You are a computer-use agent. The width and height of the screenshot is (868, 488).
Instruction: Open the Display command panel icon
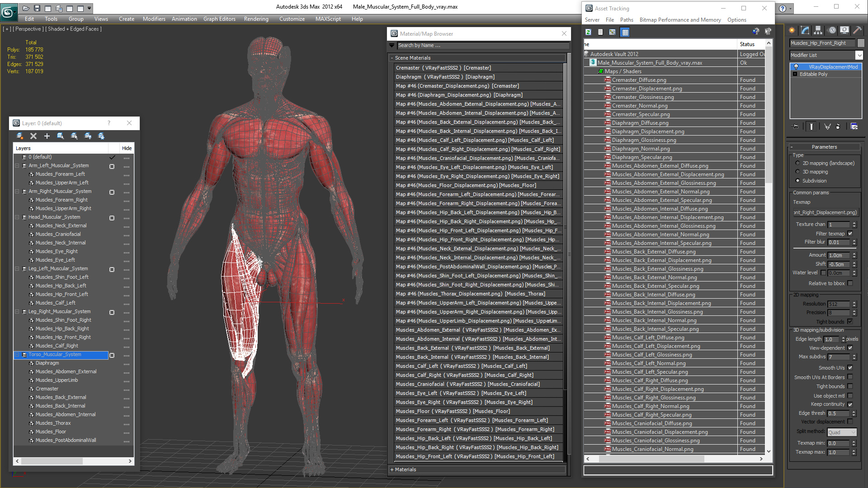click(x=844, y=30)
